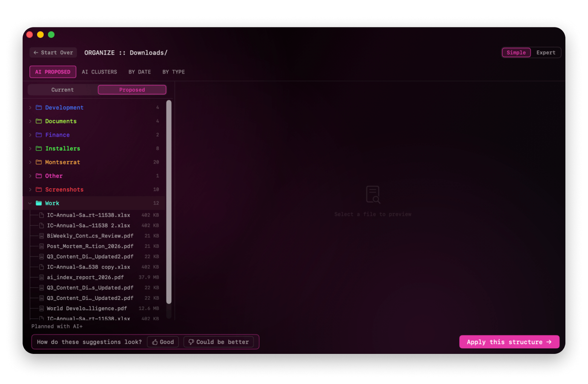This screenshot has height=384, width=588.
Task: Select the Screenshots folder name
Action: pyautogui.click(x=64, y=189)
